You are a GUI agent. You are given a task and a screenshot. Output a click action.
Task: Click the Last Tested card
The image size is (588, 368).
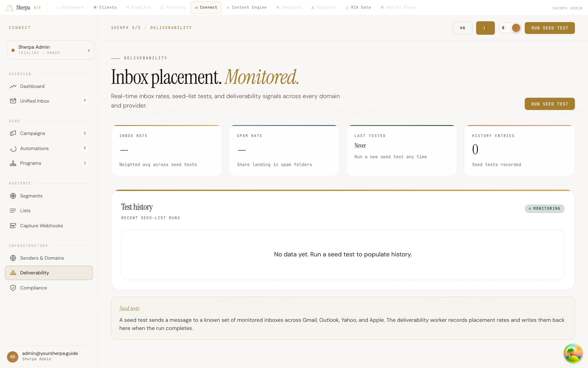click(x=402, y=150)
